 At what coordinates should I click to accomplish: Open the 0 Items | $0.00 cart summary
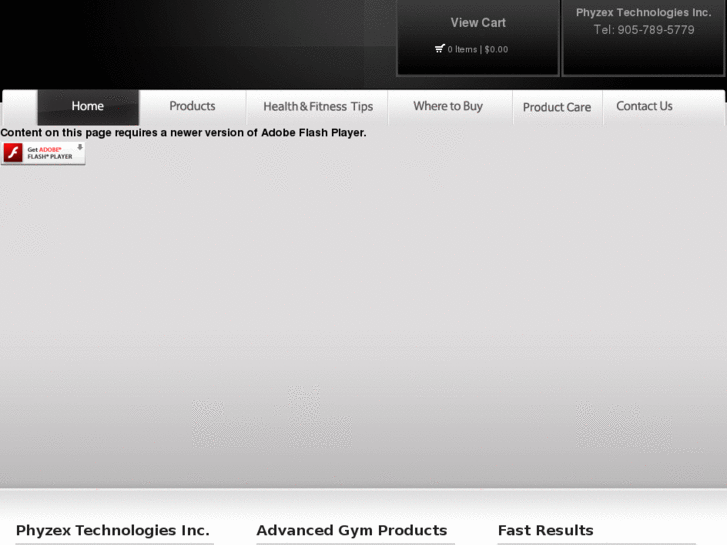(478, 49)
